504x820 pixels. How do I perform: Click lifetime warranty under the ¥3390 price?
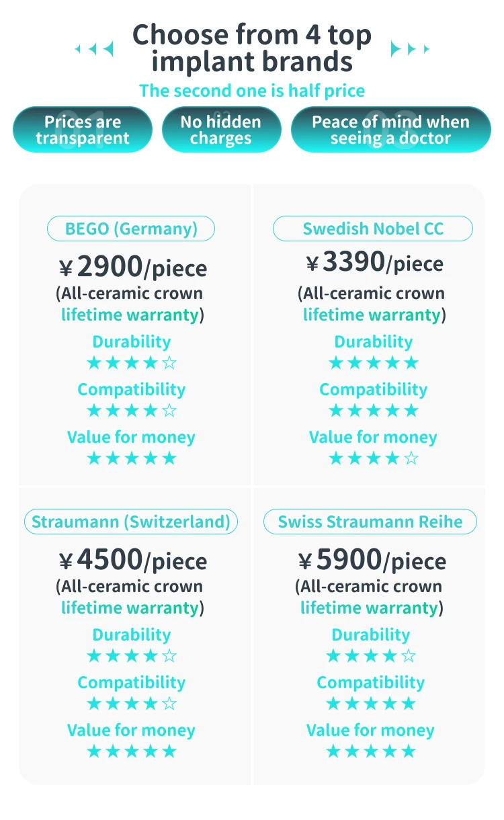372,315
